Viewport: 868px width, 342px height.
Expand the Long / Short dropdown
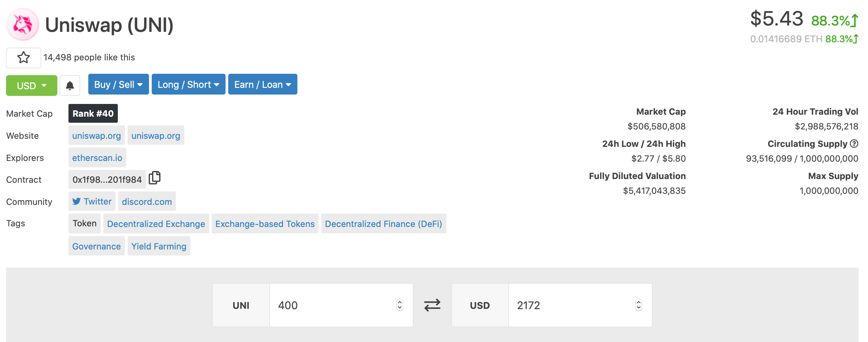pos(188,84)
